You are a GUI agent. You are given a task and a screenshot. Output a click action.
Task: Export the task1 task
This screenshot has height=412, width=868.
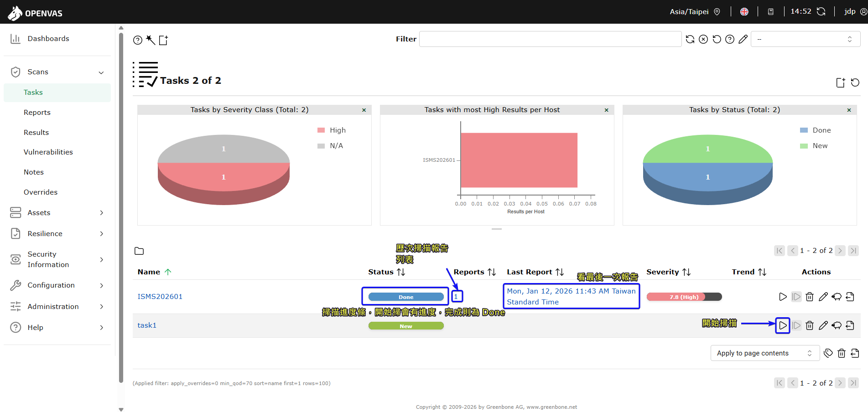(x=850, y=325)
